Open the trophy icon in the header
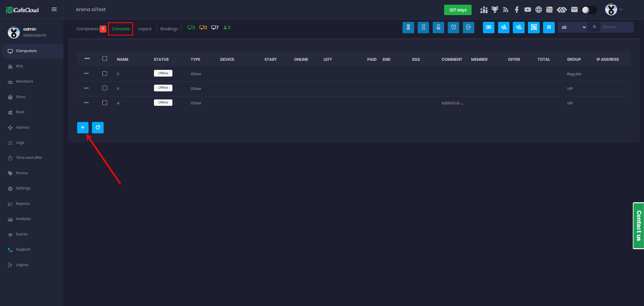 (495, 10)
